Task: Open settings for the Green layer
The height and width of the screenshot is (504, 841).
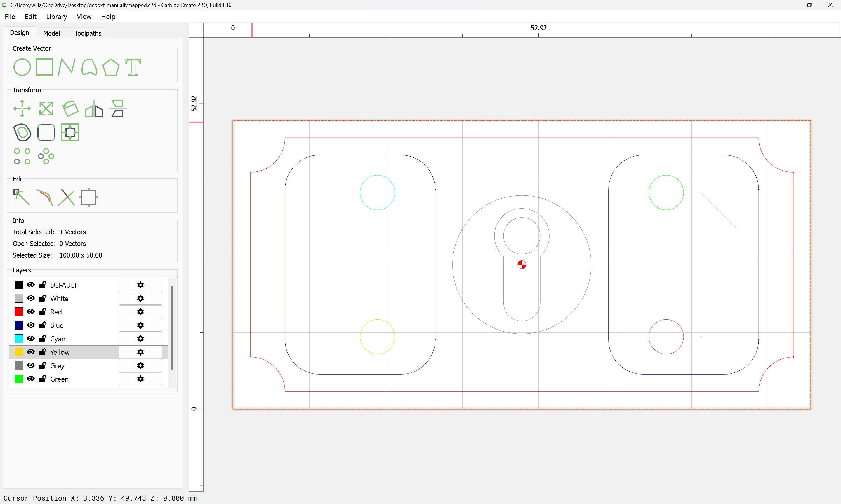Action: 140,379
